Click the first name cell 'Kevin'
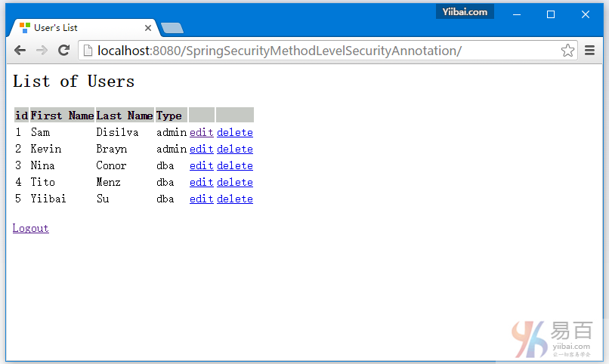Image resolution: width=609 pixels, height=364 pixels. [x=46, y=149]
